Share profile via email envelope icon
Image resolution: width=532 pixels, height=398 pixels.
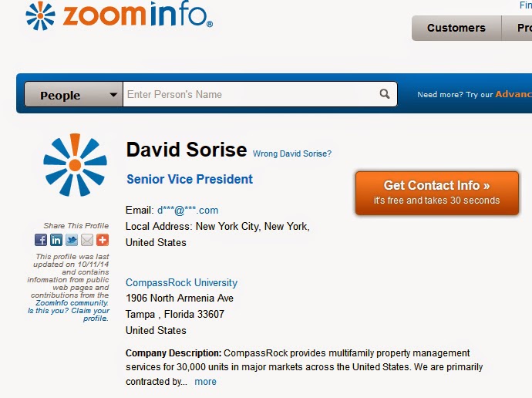pyautogui.click(x=87, y=240)
